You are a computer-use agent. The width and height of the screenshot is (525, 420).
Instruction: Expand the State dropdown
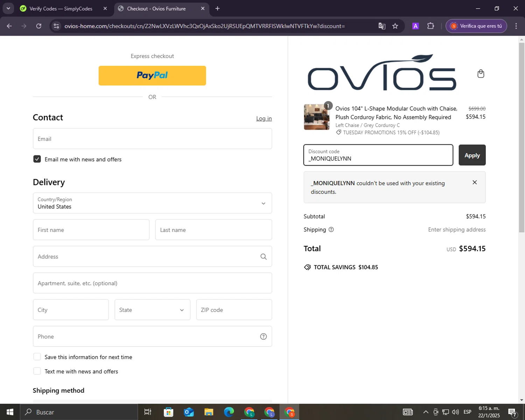point(152,310)
